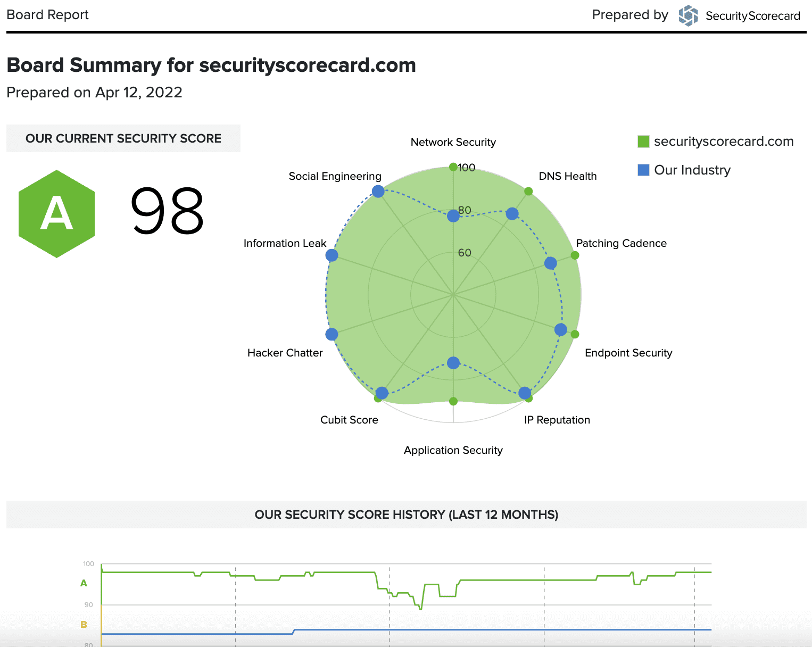Click the blue industry dot on Cubit Score
This screenshot has height=647, width=812.
click(x=382, y=393)
